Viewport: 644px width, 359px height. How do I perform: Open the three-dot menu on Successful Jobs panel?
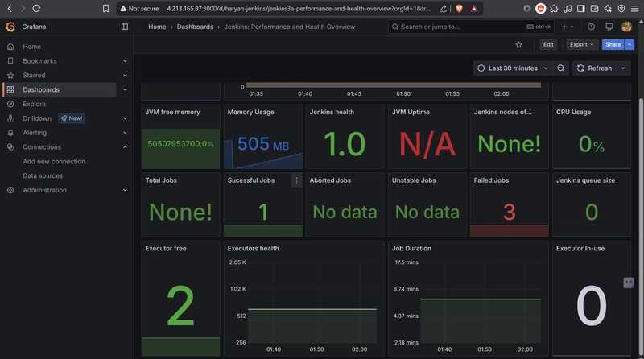296,180
